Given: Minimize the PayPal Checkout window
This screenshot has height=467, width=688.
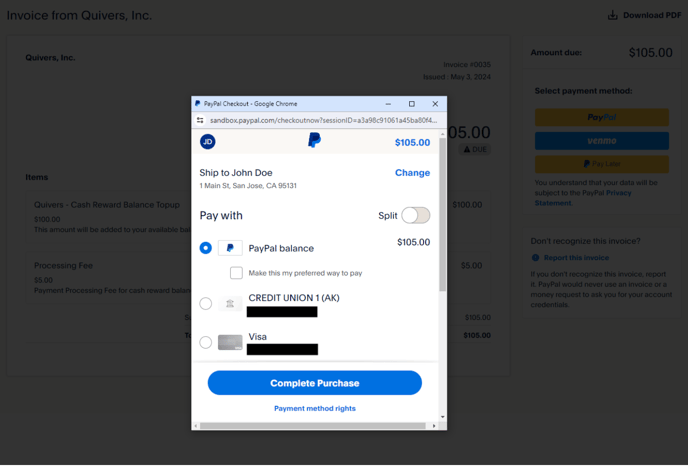Looking at the screenshot, I should (388, 104).
